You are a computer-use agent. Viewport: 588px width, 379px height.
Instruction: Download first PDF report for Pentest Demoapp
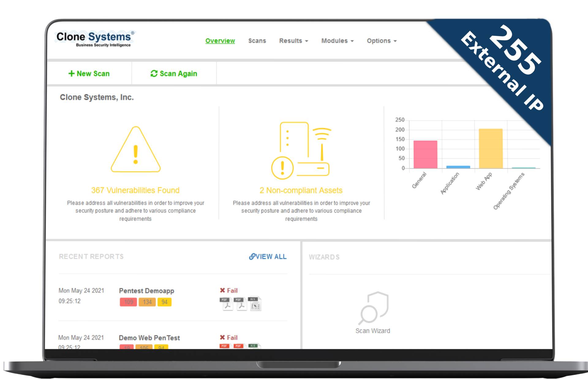[227, 304]
